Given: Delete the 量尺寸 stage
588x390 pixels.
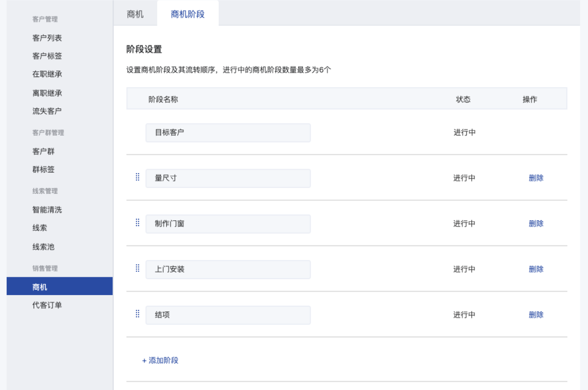Looking at the screenshot, I should tap(536, 178).
